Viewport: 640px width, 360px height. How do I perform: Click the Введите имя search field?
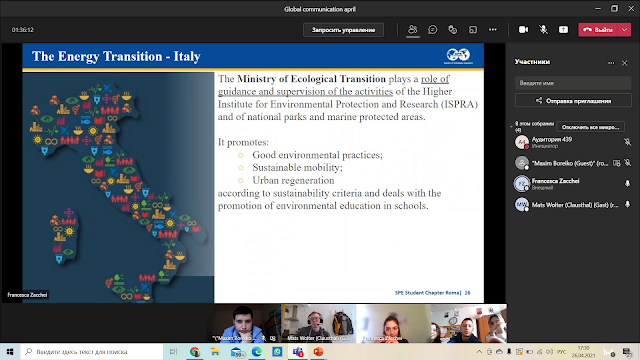(573, 83)
